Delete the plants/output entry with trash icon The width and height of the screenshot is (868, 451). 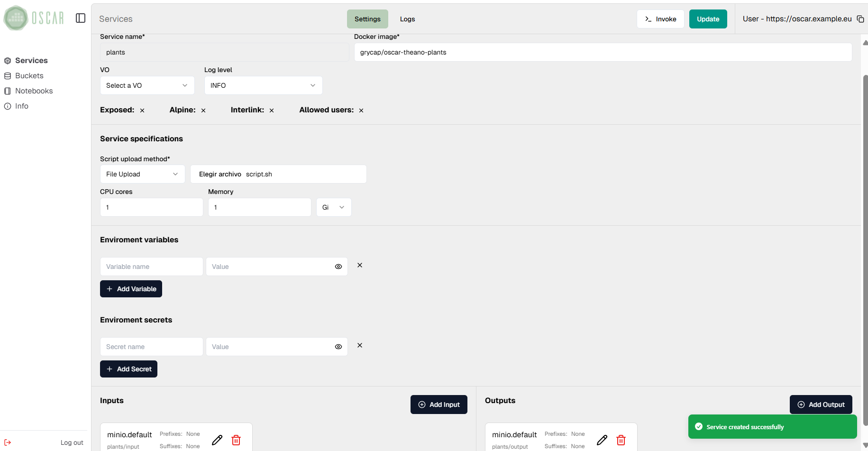tap(621, 440)
